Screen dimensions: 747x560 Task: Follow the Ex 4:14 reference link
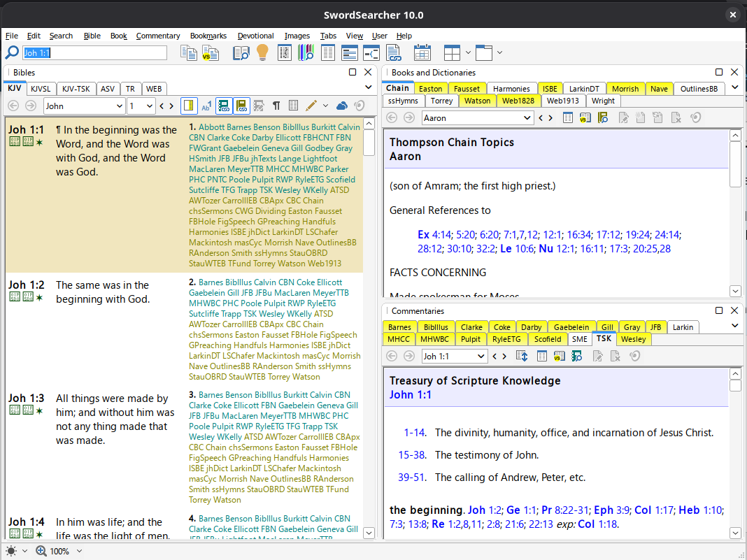tap(434, 235)
